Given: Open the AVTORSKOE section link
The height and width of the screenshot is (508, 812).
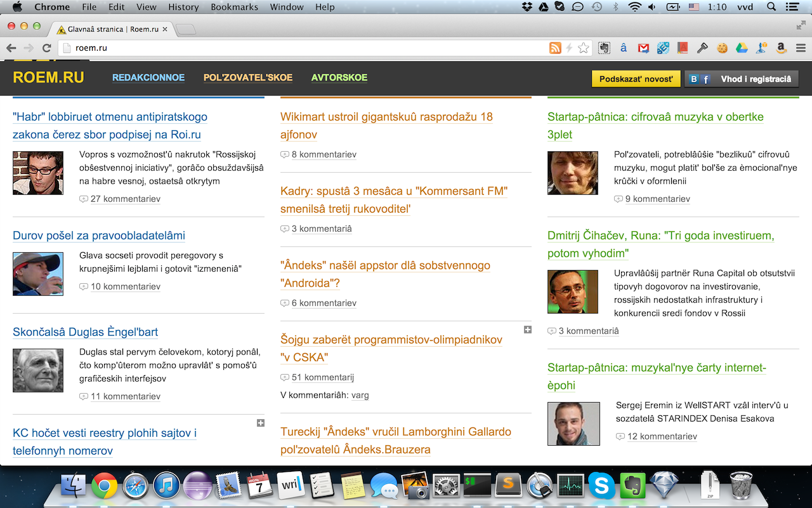Looking at the screenshot, I should pos(339,78).
